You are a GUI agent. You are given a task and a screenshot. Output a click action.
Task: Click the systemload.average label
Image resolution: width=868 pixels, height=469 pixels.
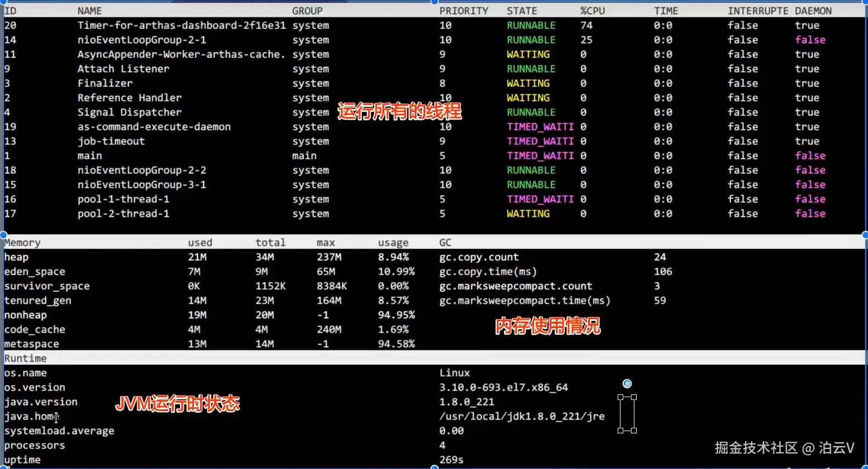(59, 431)
